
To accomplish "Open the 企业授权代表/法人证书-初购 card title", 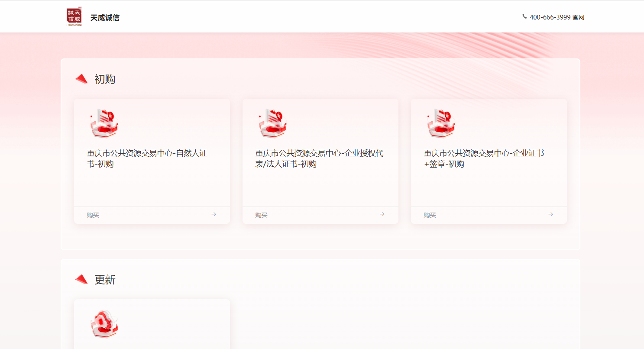I will coord(319,158).
